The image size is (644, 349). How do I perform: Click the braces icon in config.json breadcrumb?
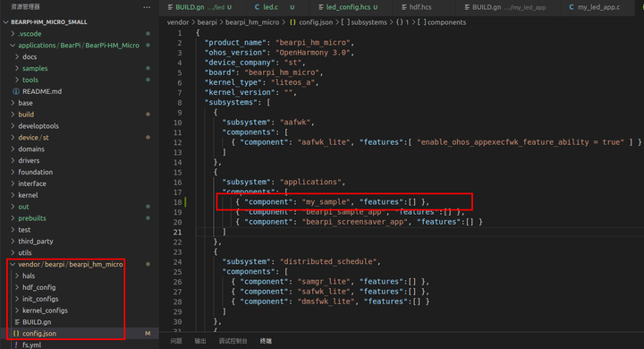[292, 22]
